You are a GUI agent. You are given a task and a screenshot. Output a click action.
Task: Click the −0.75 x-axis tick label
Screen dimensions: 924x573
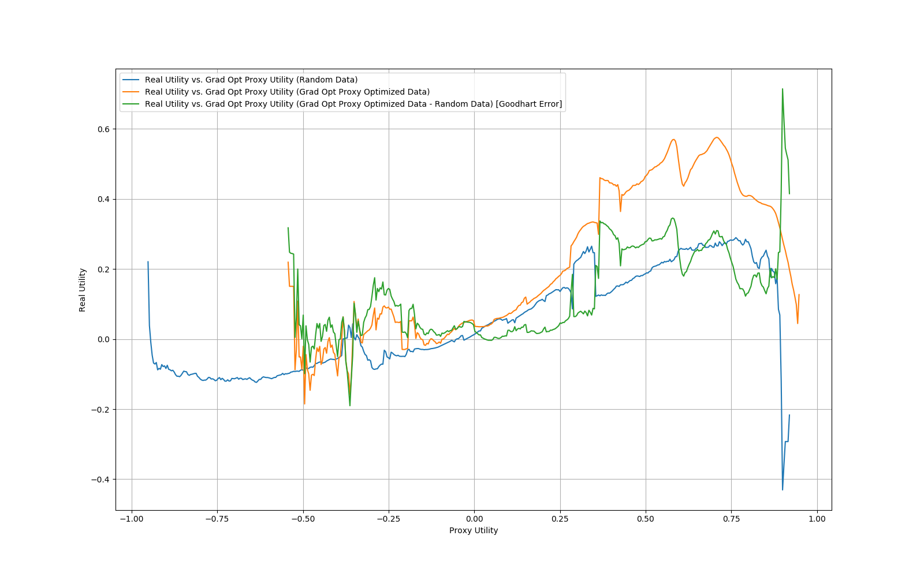(217, 519)
